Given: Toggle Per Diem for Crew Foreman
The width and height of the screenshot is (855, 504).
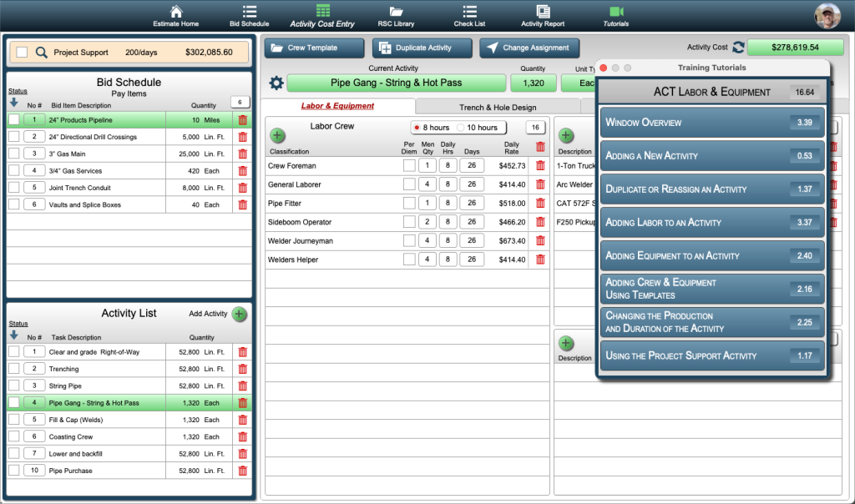Looking at the screenshot, I should [x=409, y=166].
